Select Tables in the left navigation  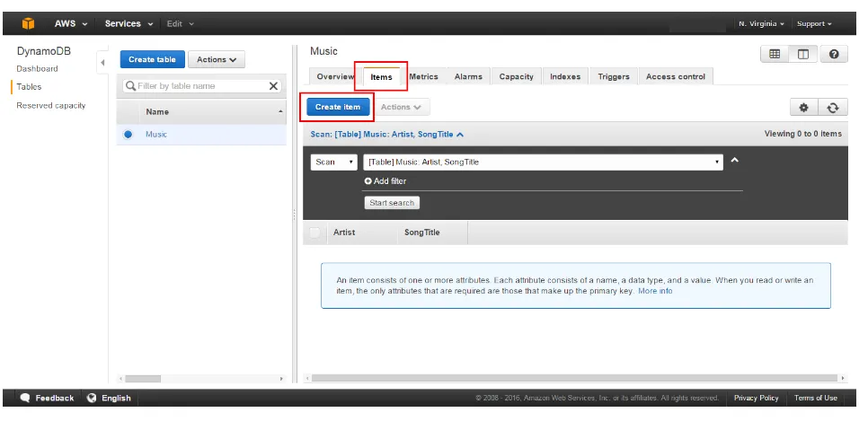[29, 87]
